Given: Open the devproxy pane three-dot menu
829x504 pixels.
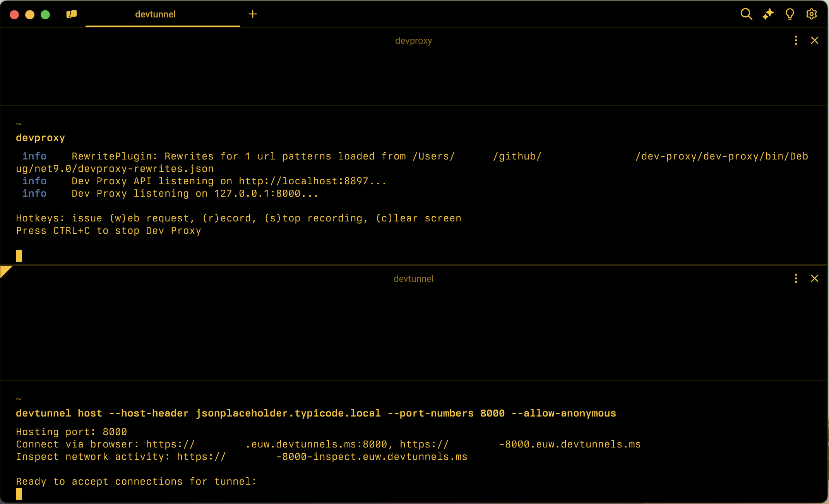Looking at the screenshot, I should coord(796,40).
